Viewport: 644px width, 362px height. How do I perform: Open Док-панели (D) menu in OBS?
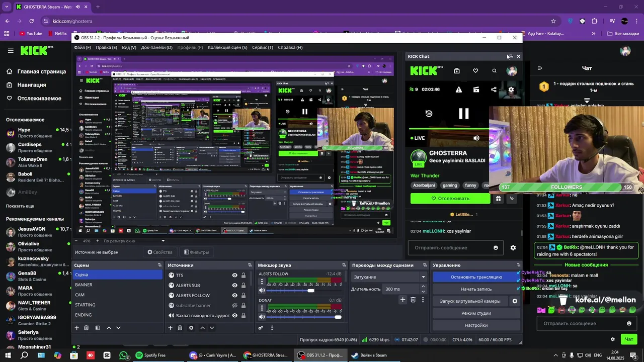156,47
